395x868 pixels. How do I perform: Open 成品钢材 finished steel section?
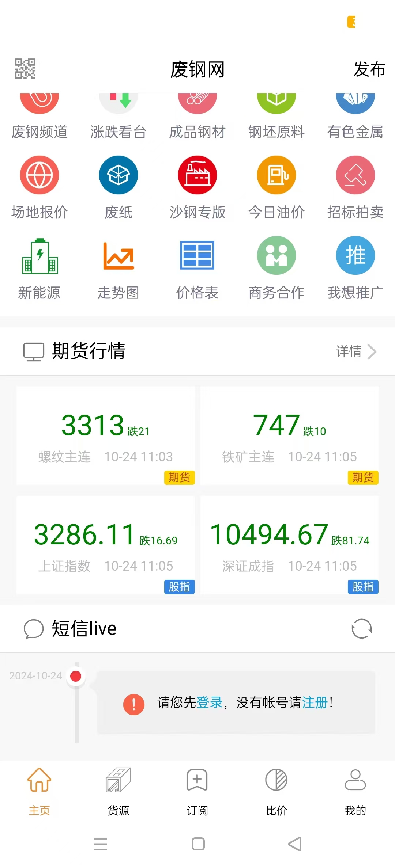(197, 117)
